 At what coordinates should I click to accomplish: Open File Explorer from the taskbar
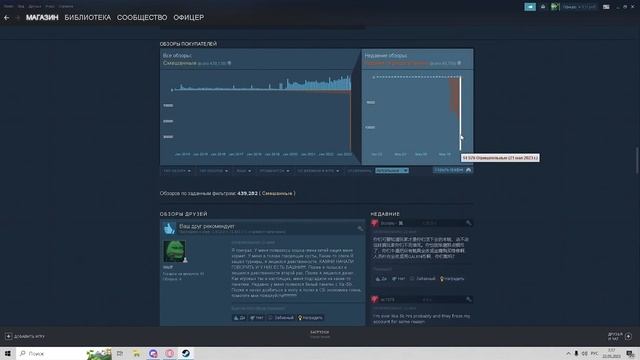coord(136,353)
